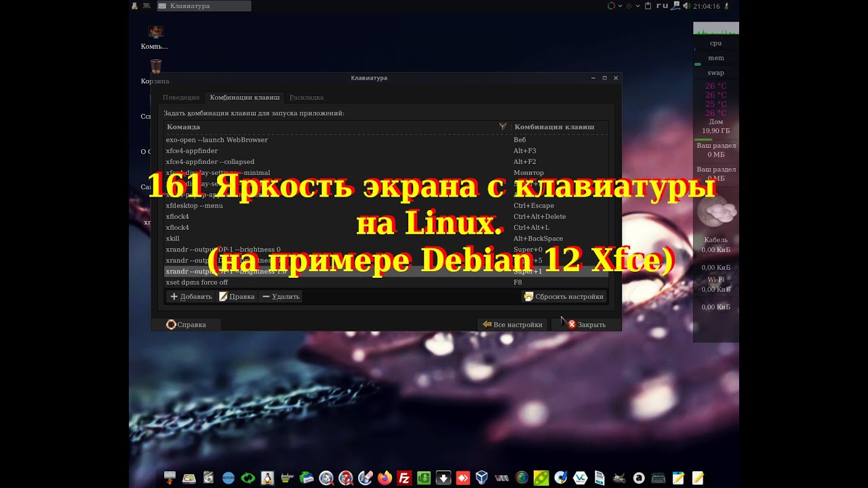Screen dimensions: 868x488
Task: Open the clipboard manager panel icon
Action: [648, 6]
